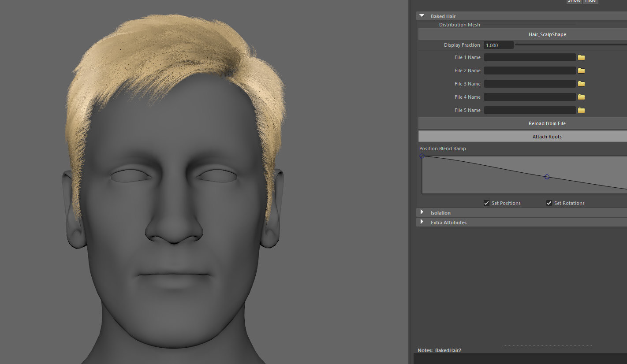Click the BakedHair2 notes field
Image resolution: width=627 pixels, height=364 pixels.
point(448,350)
